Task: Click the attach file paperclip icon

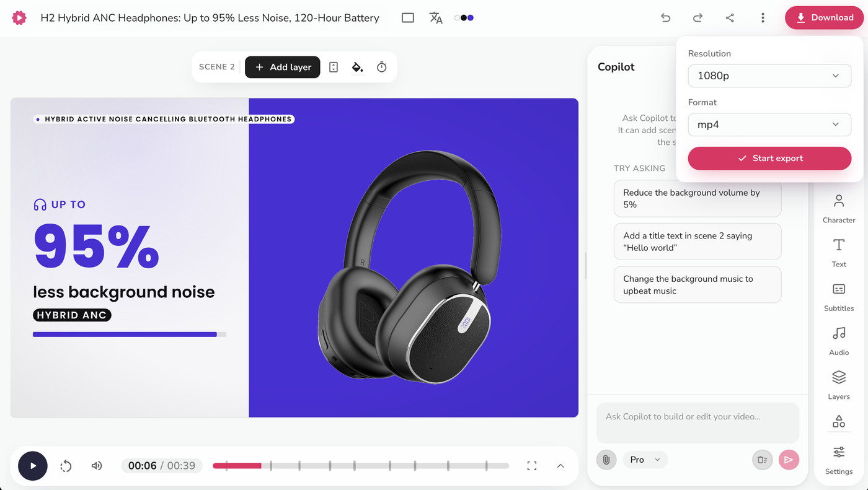Action: click(606, 460)
